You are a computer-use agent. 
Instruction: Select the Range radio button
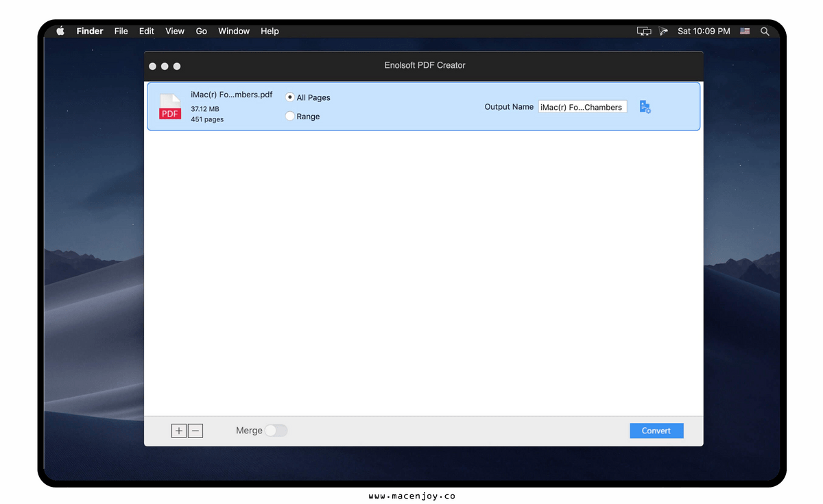coord(290,117)
